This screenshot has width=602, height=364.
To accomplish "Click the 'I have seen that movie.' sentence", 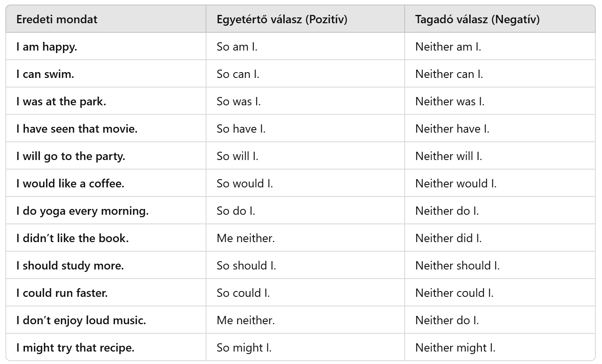I will tap(77, 129).
